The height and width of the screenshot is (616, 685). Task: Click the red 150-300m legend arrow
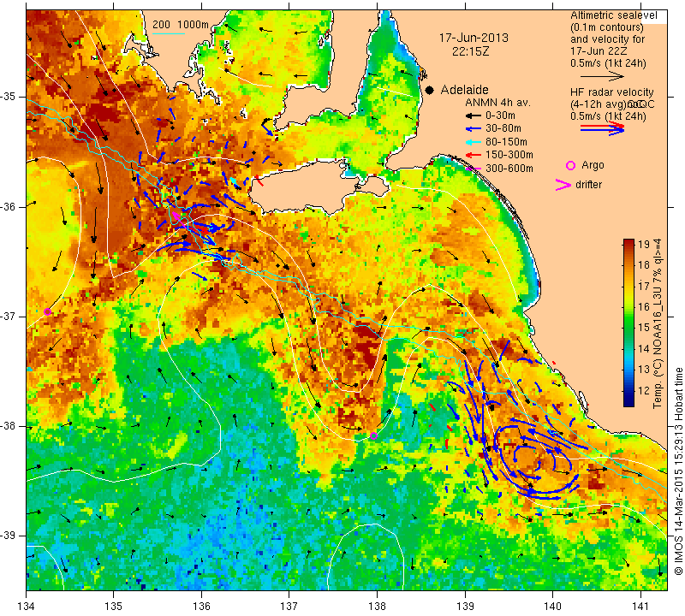point(473,155)
